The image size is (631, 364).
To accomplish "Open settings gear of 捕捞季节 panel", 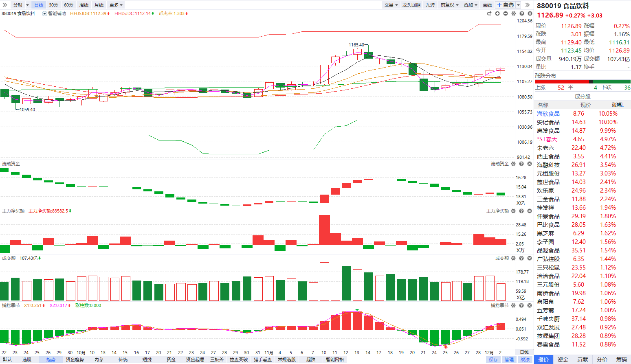I will 513,305.
